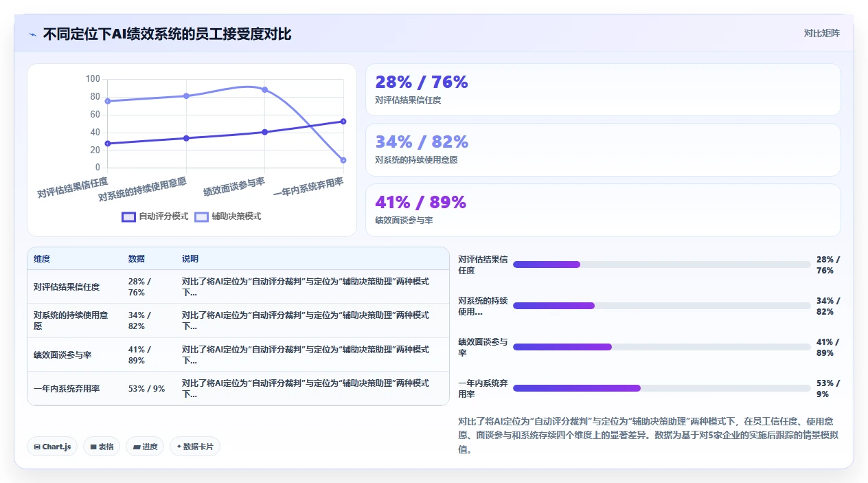Click 自动评分模式 data point at 一年内系统弃用率
Image resolution: width=868 pixels, height=483 pixels.
[343, 122]
